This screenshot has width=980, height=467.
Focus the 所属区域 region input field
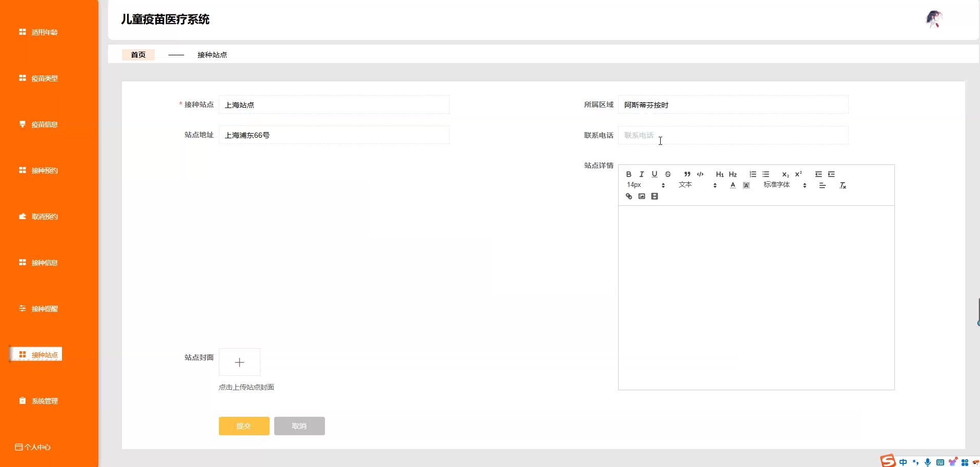tap(733, 104)
